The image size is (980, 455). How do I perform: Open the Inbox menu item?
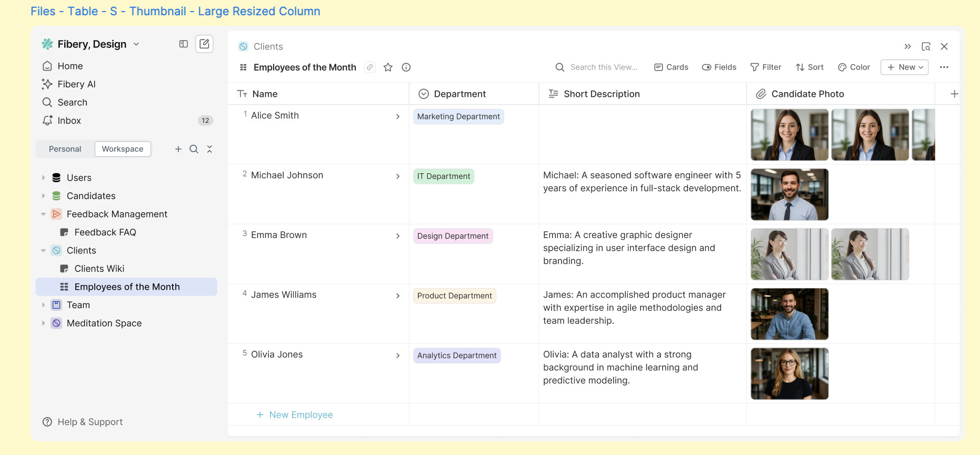(x=69, y=121)
